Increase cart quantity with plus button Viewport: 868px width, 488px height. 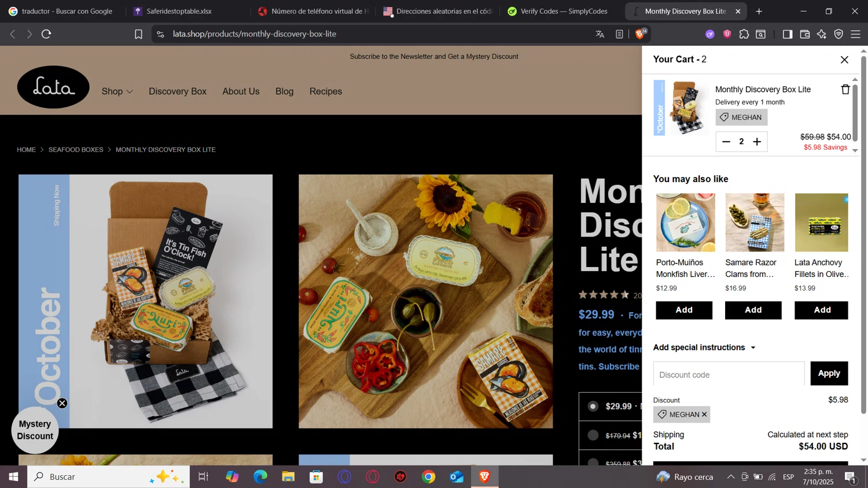pos(757,142)
